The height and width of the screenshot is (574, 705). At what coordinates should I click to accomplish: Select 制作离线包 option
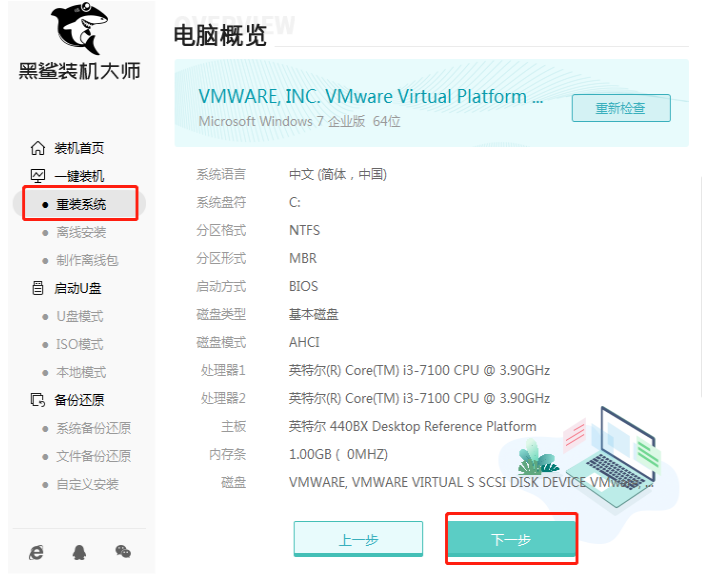[87, 260]
